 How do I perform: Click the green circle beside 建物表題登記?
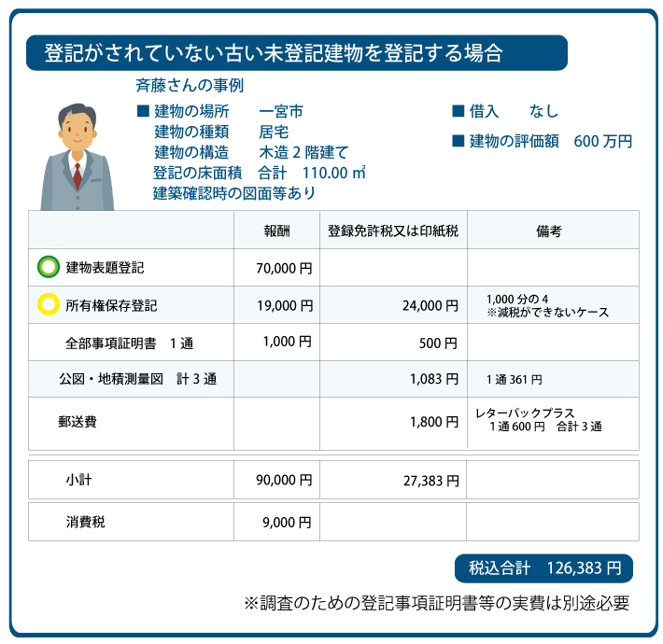(47, 268)
